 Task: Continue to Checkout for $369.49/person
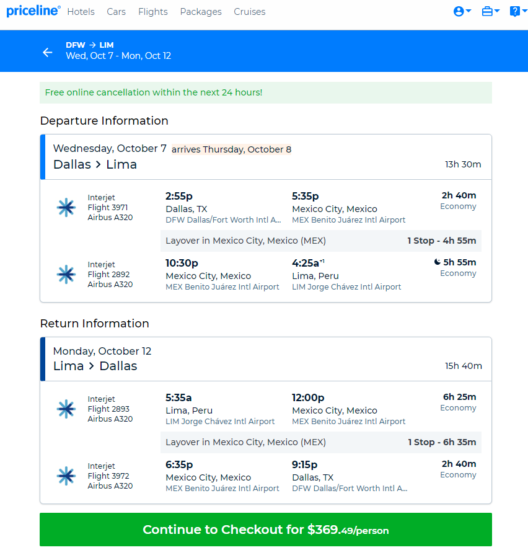(266, 529)
